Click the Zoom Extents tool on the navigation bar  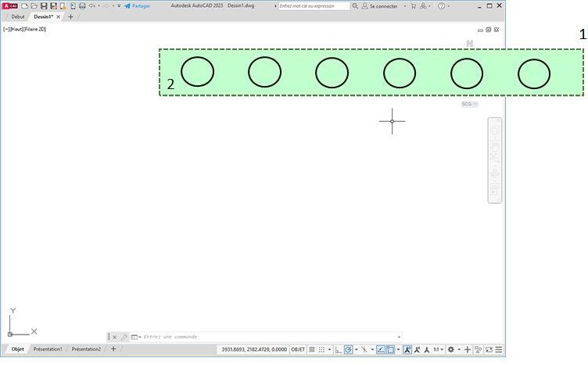[495, 158]
